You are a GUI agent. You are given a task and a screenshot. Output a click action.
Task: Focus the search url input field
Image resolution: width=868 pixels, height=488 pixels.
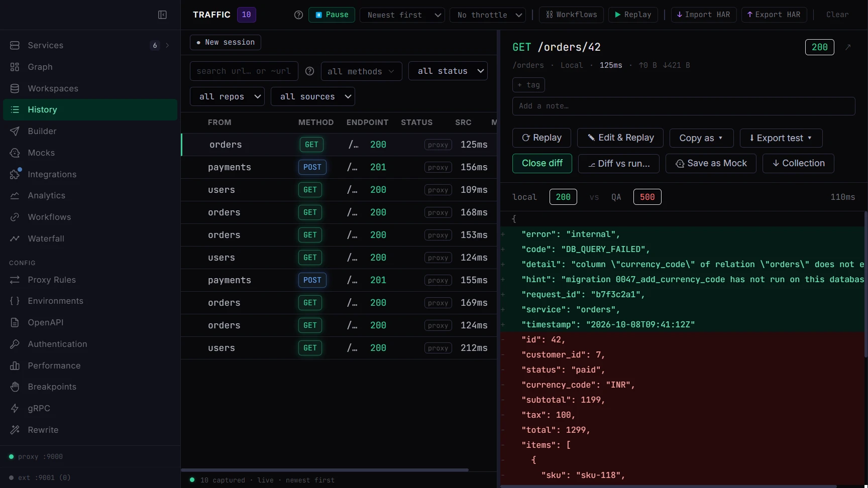pos(244,71)
